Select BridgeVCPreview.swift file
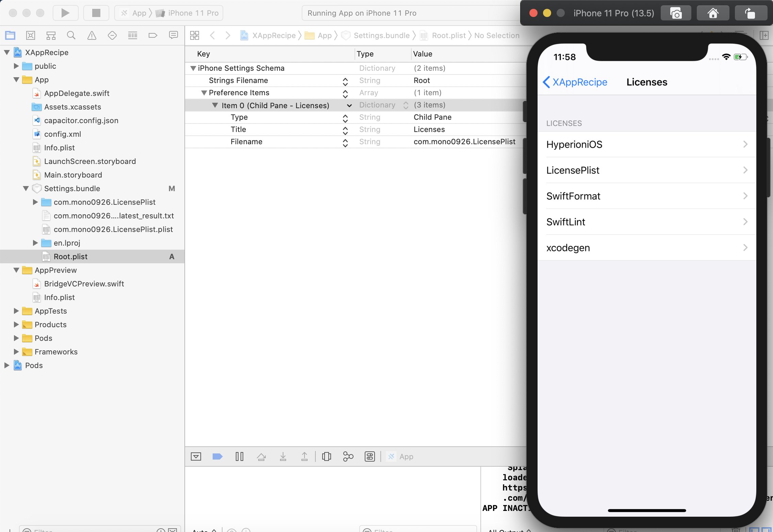This screenshot has height=532, width=773. [84, 284]
